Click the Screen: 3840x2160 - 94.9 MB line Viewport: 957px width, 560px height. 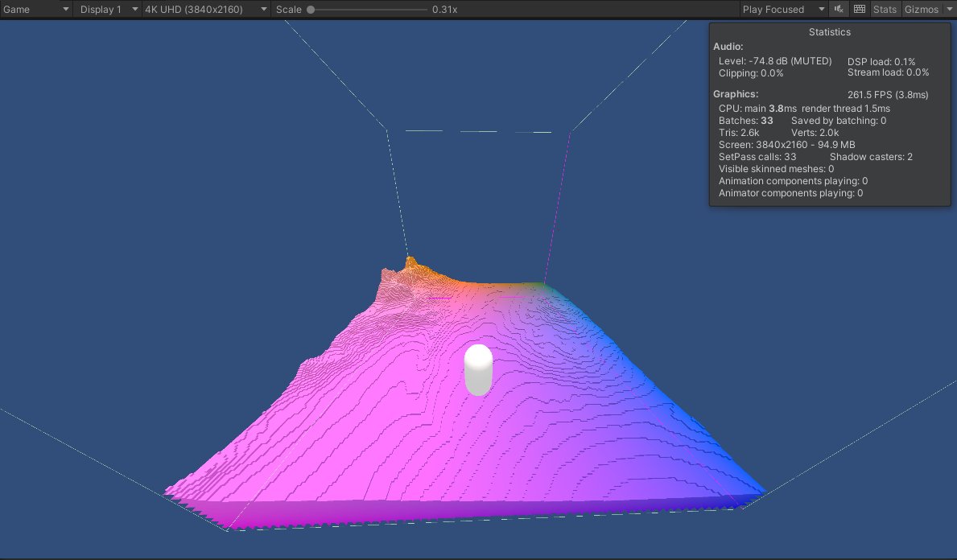point(786,145)
